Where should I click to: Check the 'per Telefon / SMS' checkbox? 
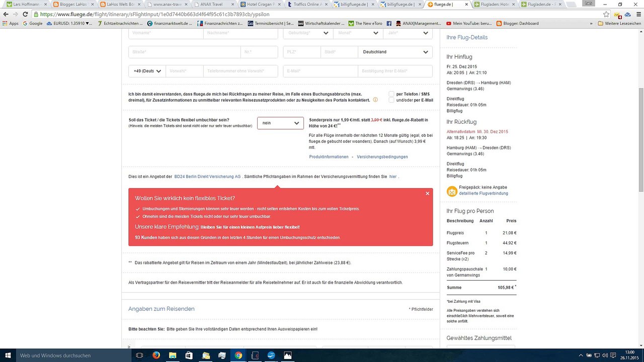pos(391,94)
